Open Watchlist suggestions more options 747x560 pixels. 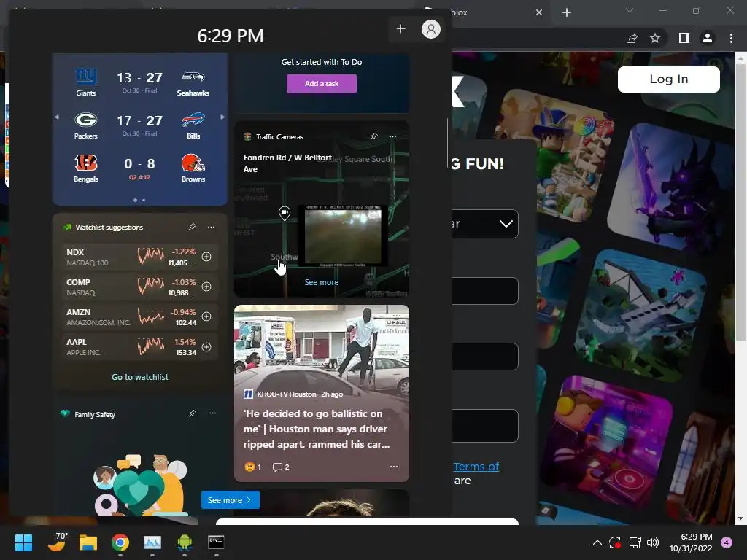(x=211, y=227)
